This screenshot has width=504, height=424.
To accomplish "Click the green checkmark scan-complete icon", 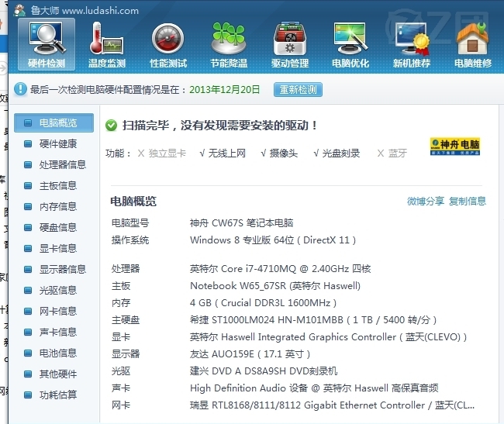I will coord(111,126).
